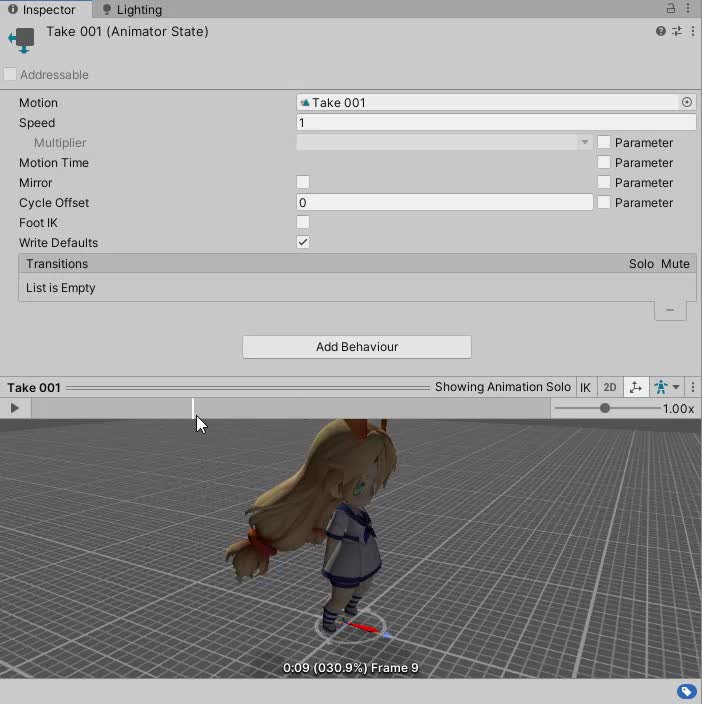Open the preview panel three-dot menu

[692, 387]
